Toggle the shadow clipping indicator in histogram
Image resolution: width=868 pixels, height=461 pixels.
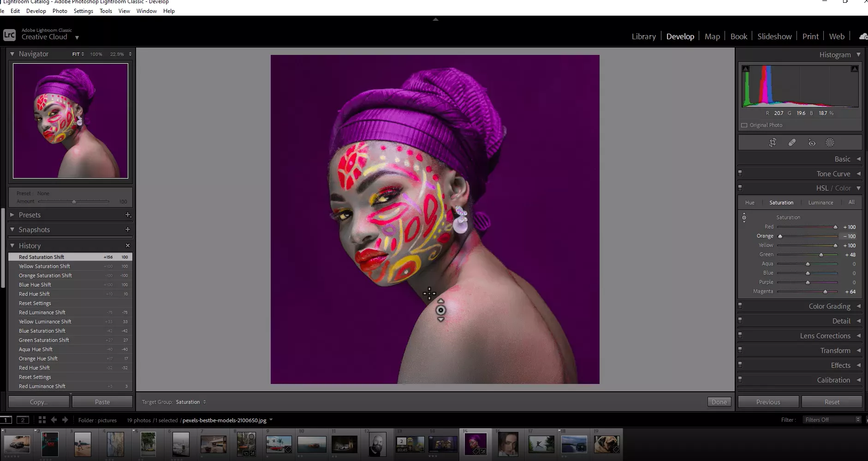(746, 69)
